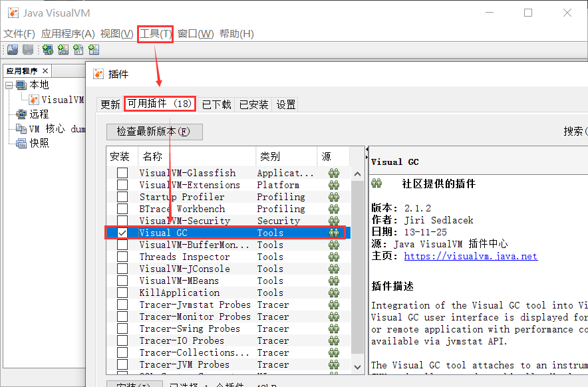This screenshot has width=588, height=387.
Task: Click the source icon of Tracer-IO Probes
Action: tap(334, 340)
